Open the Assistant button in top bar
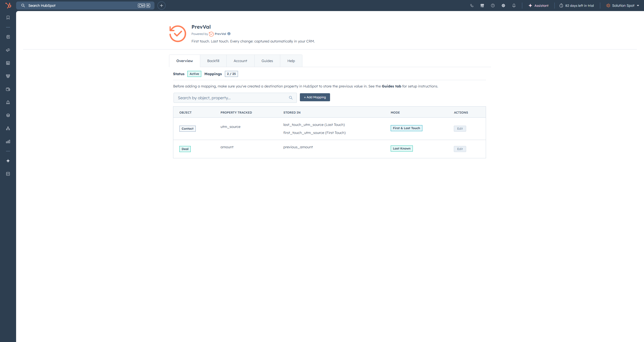 tap(538, 6)
